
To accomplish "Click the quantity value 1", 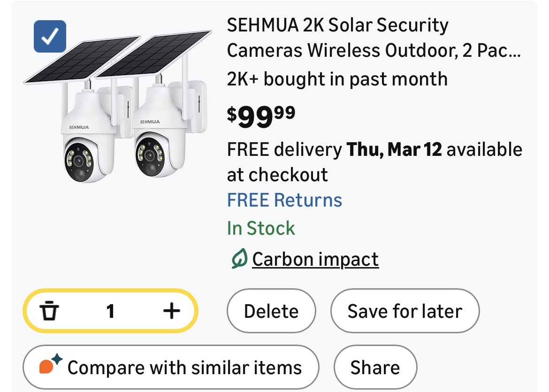I will (x=110, y=311).
